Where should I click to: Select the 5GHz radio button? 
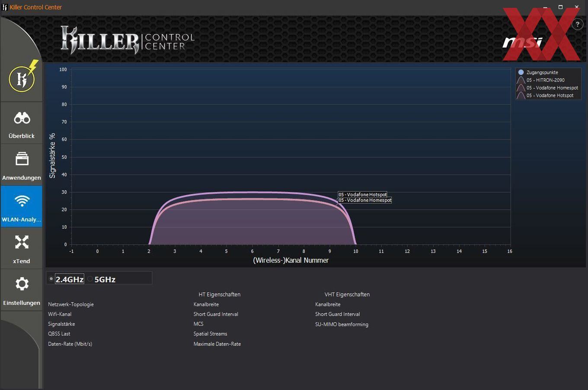pyautogui.click(x=90, y=279)
